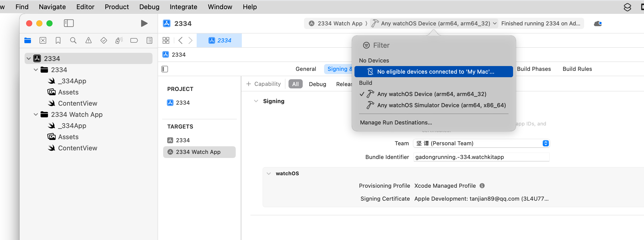
Task: Open the Help menu
Action: (x=250, y=7)
